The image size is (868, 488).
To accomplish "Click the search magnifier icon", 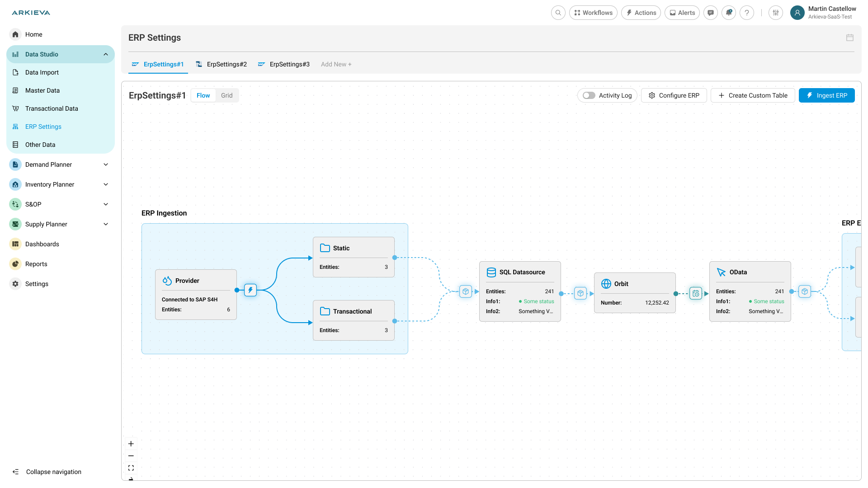I will point(558,13).
